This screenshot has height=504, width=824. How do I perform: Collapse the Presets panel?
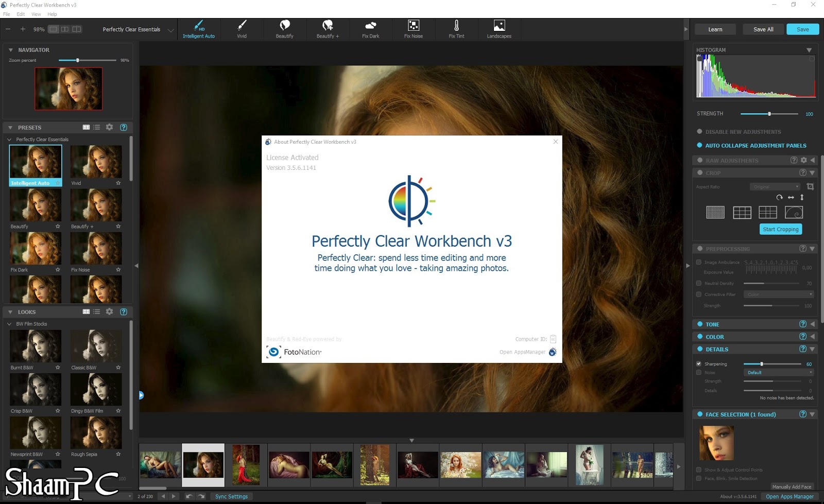click(10, 127)
